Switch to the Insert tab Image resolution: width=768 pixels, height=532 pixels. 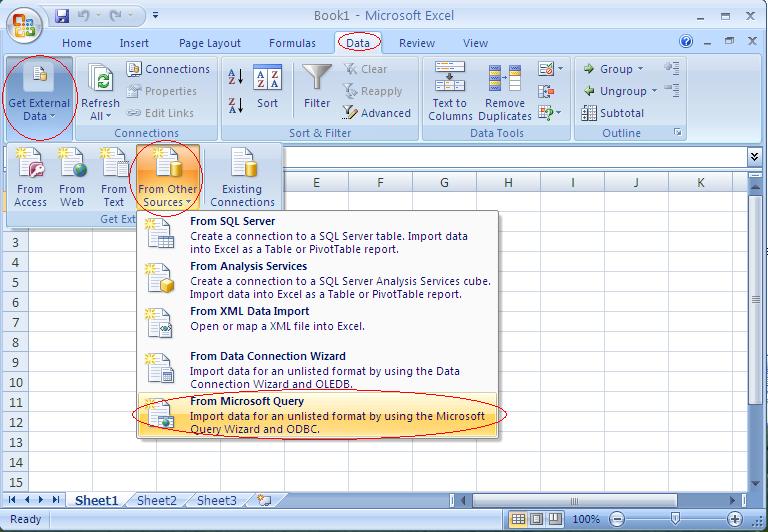click(x=134, y=43)
